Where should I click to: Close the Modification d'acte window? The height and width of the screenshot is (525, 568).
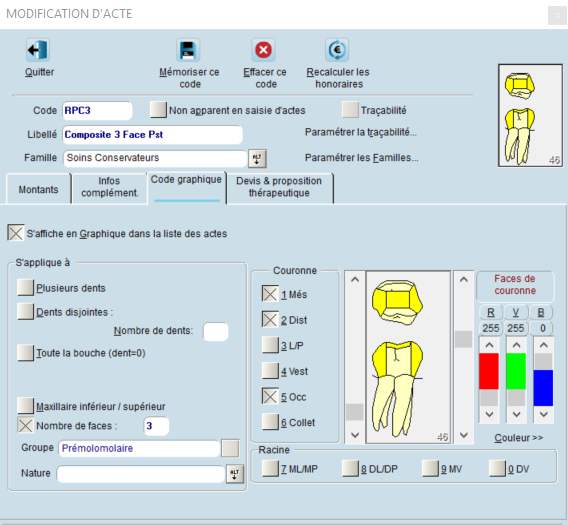point(557,16)
